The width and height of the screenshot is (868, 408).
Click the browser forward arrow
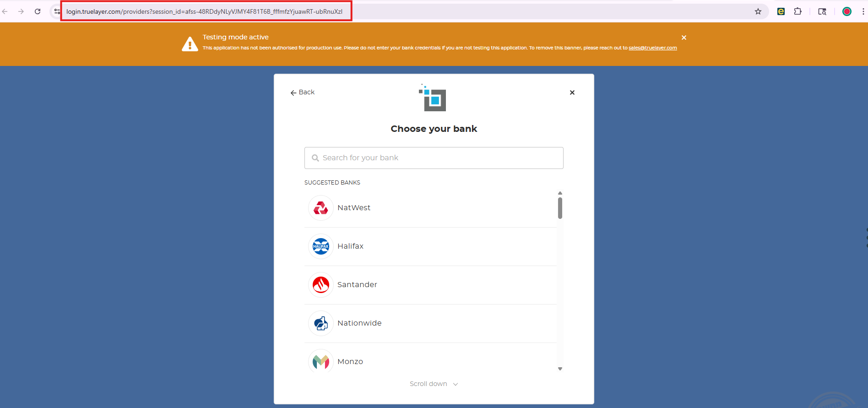click(x=21, y=11)
